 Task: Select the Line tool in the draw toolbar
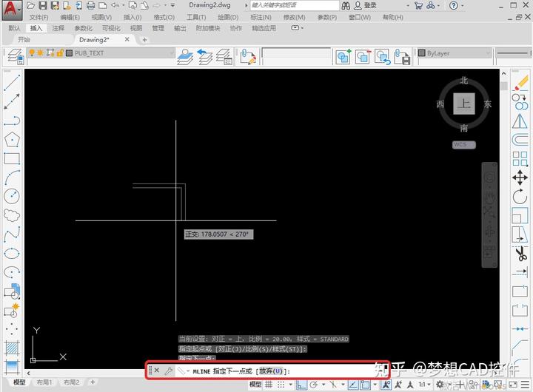(x=12, y=83)
